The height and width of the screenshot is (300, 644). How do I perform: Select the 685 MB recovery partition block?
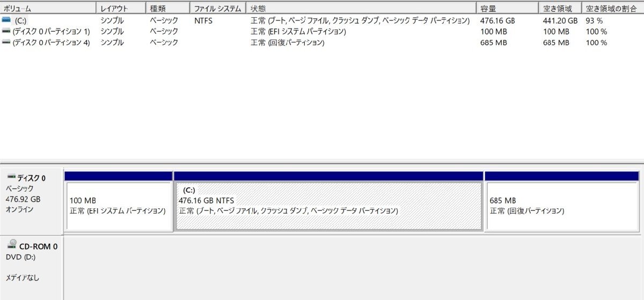[x=562, y=202]
